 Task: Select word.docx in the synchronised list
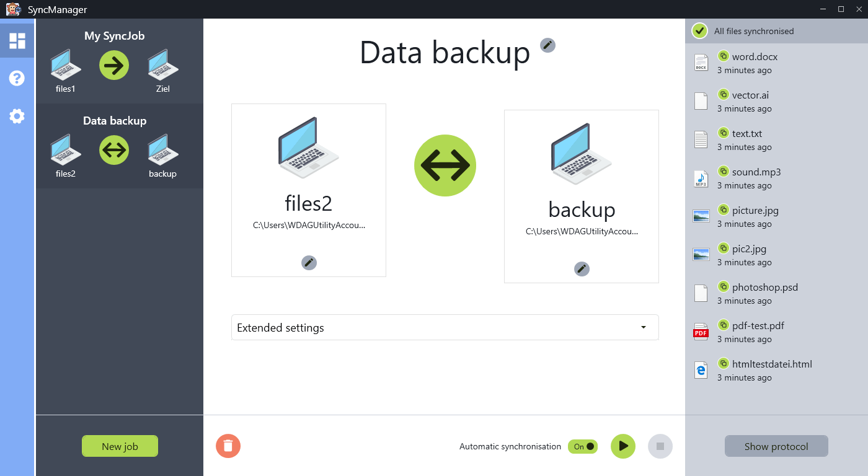pos(776,63)
